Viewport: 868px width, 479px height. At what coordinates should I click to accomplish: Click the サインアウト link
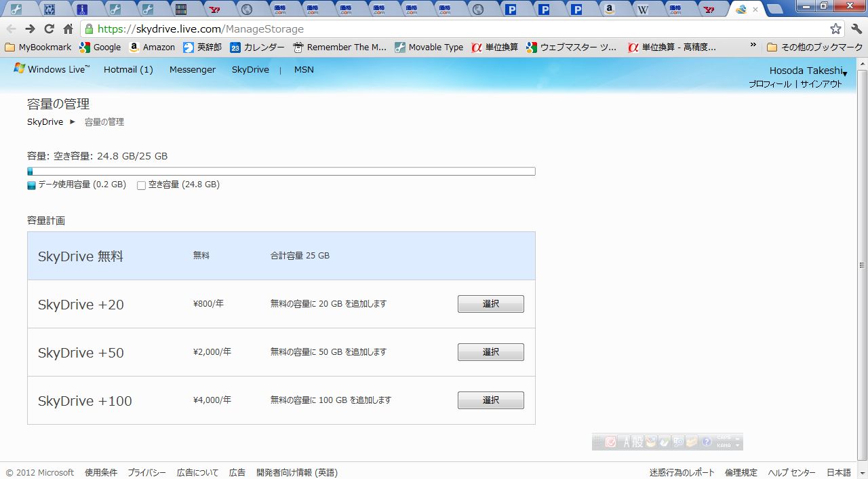point(821,84)
